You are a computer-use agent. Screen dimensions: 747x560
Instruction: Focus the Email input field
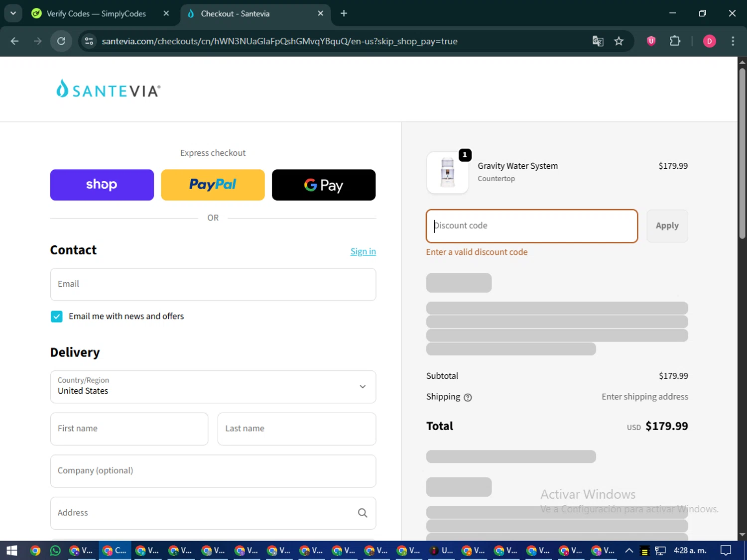tap(213, 284)
